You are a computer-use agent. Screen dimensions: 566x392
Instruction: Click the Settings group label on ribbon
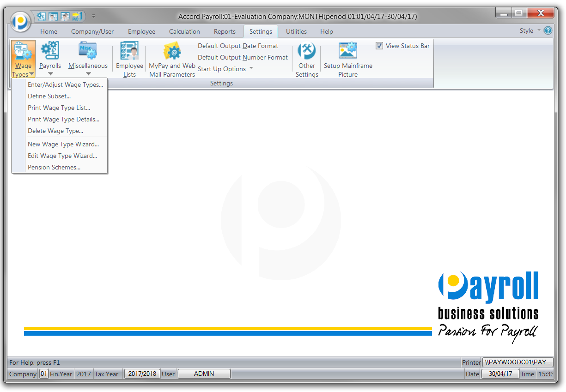coord(221,84)
